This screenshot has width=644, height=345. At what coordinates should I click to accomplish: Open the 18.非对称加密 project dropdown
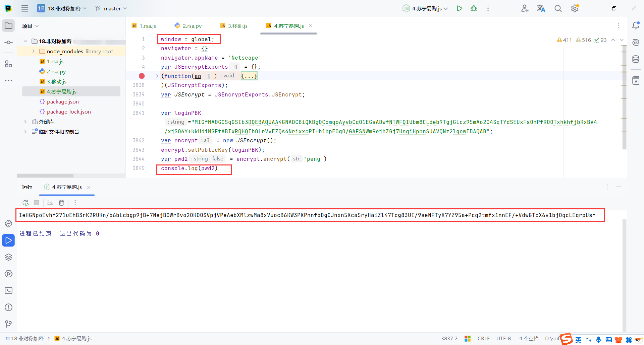pos(62,8)
